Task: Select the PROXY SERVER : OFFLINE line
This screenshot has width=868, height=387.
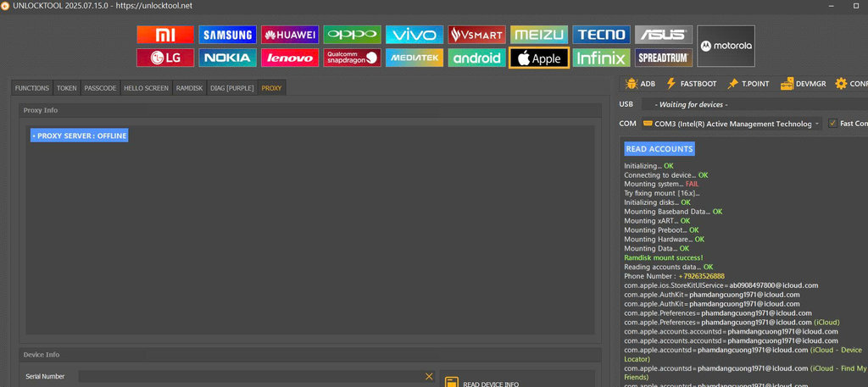Action: [x=80, y=136]
